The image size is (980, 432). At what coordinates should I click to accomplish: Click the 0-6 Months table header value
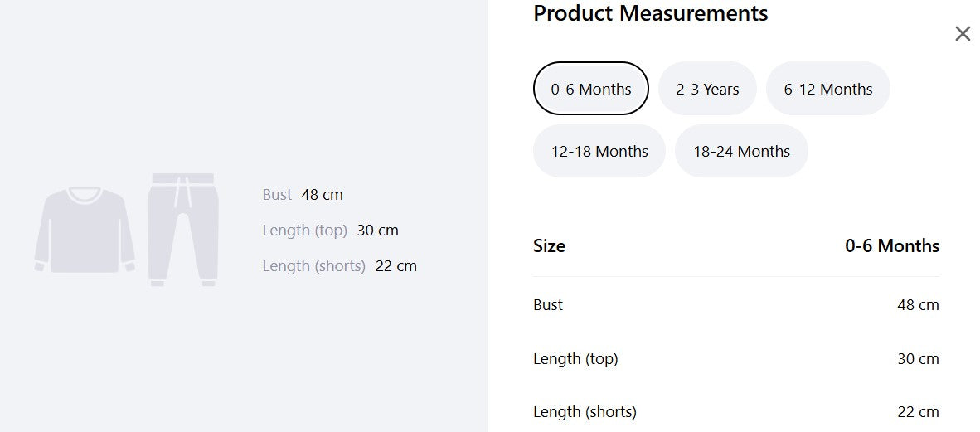point(892,245)
